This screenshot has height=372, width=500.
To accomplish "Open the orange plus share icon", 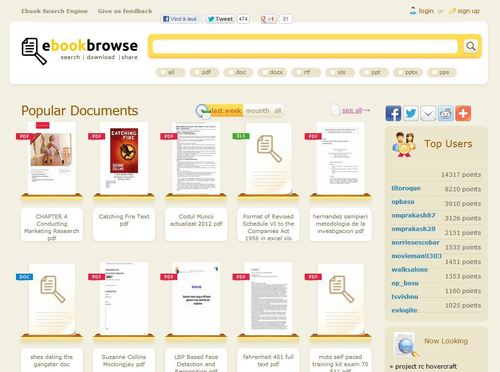I will point(463,113).
